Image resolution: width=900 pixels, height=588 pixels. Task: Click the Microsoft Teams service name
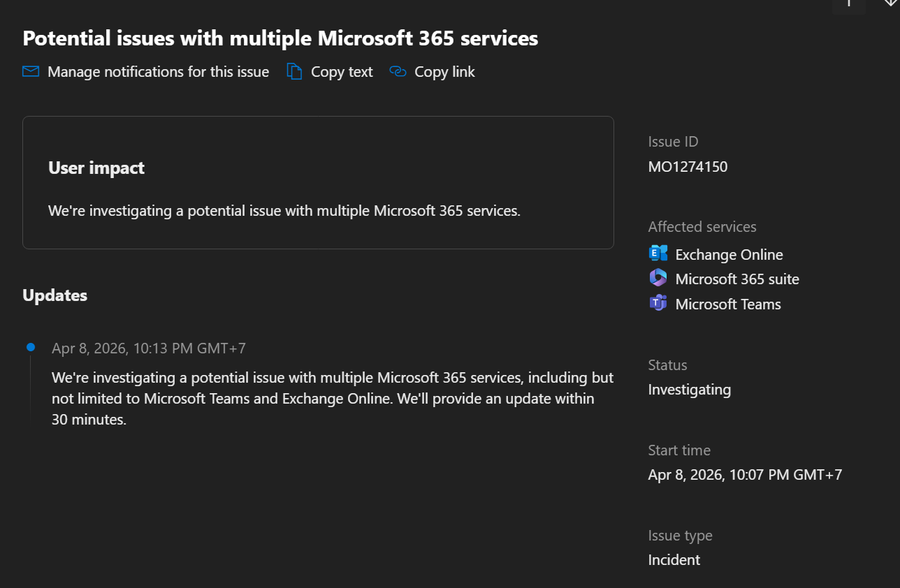tap(728, 304)
